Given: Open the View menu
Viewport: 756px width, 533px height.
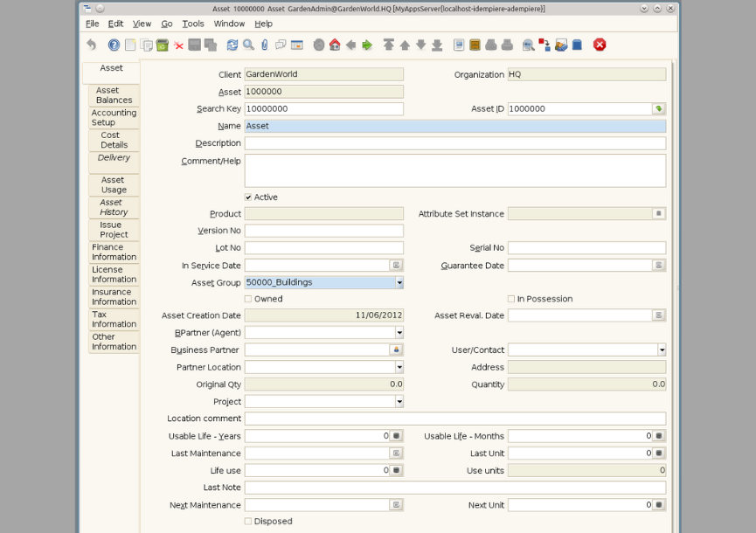Looking at the screenshot, I should tap(142, 24).
